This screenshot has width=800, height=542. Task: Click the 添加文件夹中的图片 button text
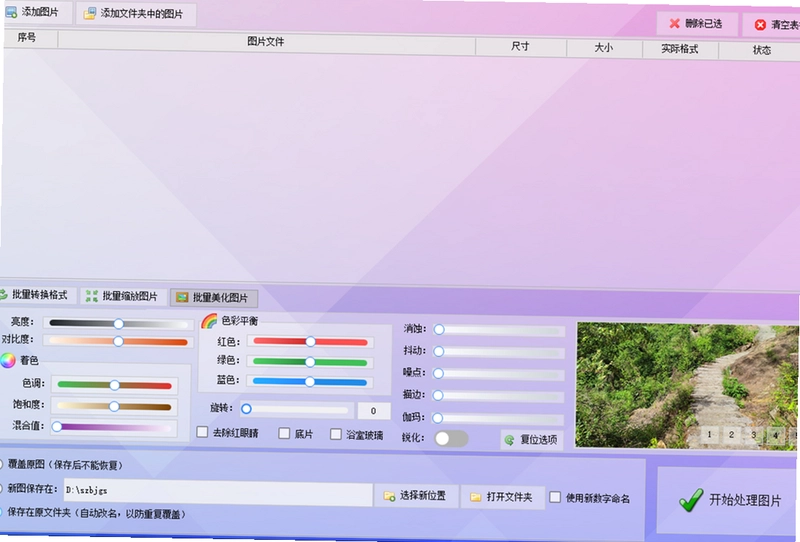click(141, 14)
